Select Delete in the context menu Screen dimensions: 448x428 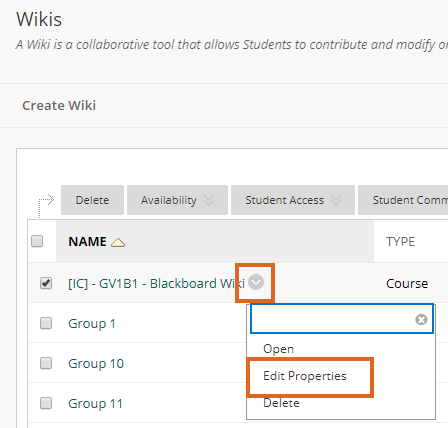(281, 403)
